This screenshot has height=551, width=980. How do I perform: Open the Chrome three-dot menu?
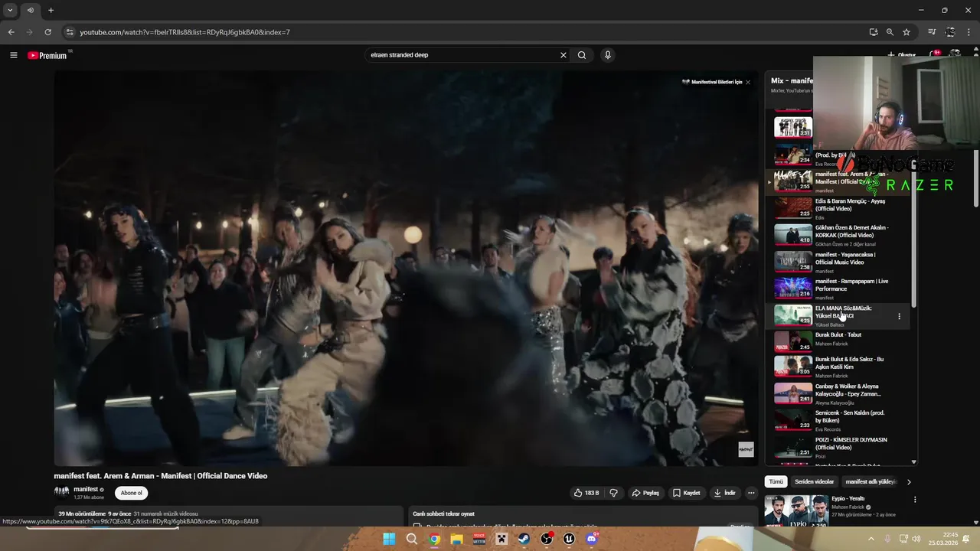pos(969,32)
